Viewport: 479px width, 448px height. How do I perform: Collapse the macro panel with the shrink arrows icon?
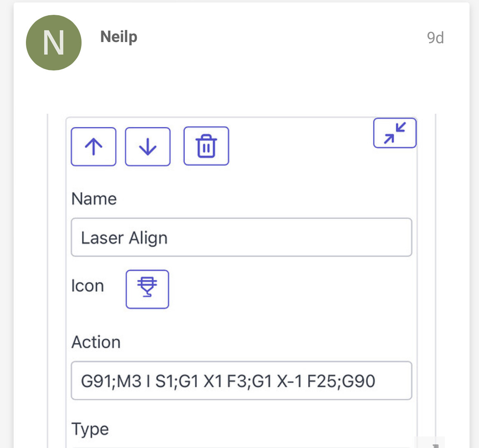point(395,133)
